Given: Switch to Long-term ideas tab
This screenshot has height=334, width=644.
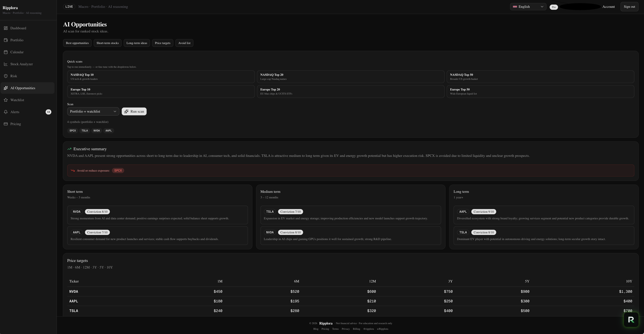Looking at the screenshot, I should point(137,43).
